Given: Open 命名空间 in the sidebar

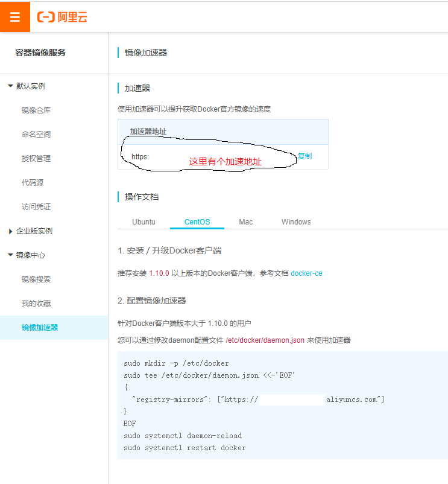Looking at the screenshot, I should [36, 134].
